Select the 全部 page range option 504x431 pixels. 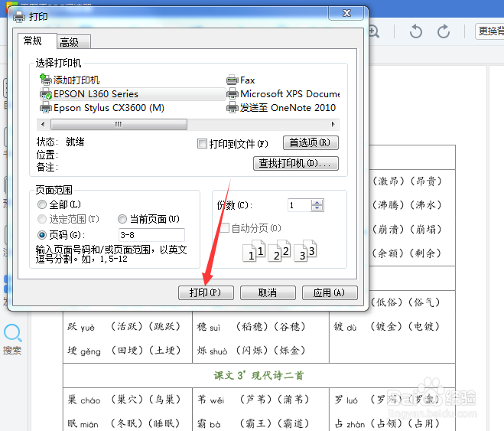point(42,204)
